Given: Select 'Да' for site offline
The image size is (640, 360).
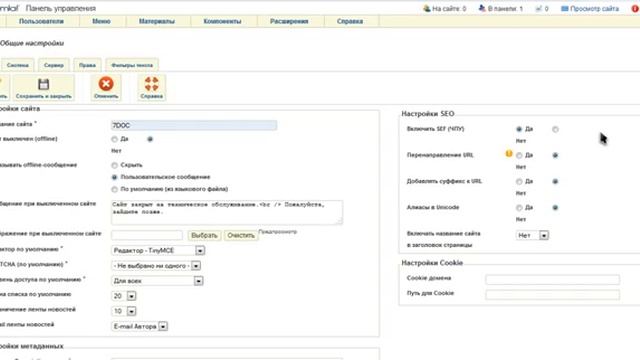Looking at the screenshot, I should click(114, 139).
